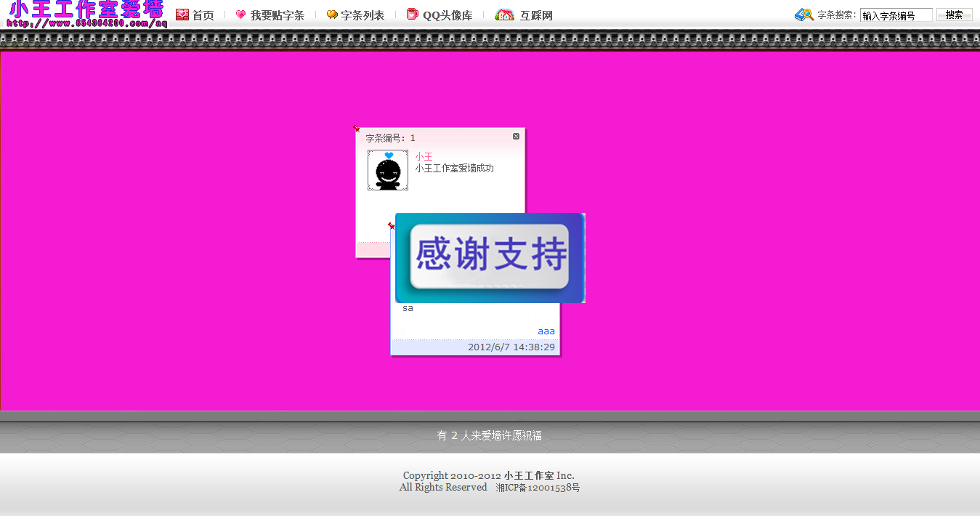Click the red pushpin on note 1
Image resolution: width=980 pixels, height=516 pixels.
(356, 128)
